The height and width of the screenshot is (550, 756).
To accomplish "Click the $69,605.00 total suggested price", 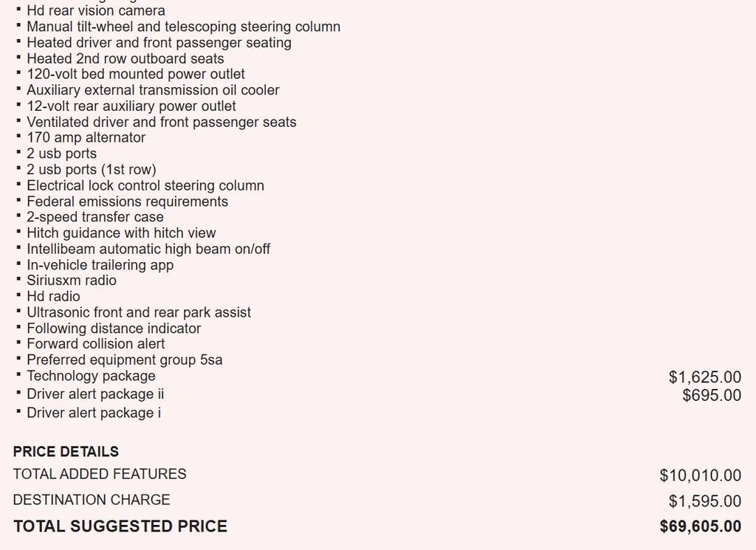I will point(700,527).
